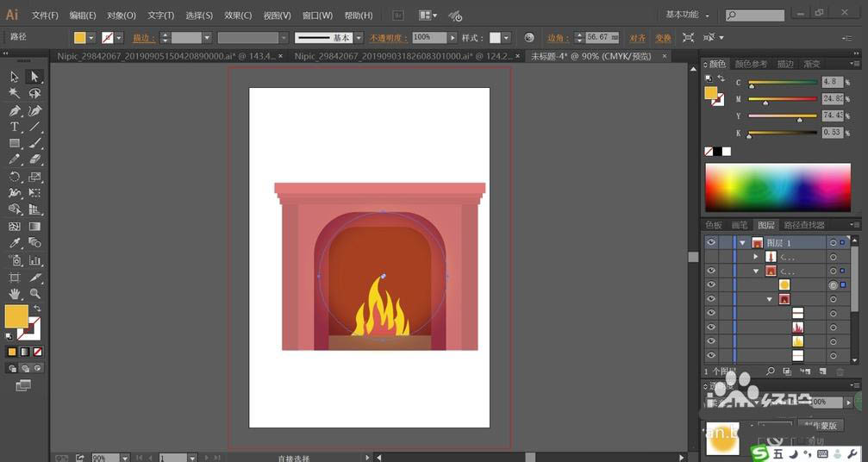868x462 pixels.
Task: Open the 窗口(W) menu
Action: coord(318,16)
